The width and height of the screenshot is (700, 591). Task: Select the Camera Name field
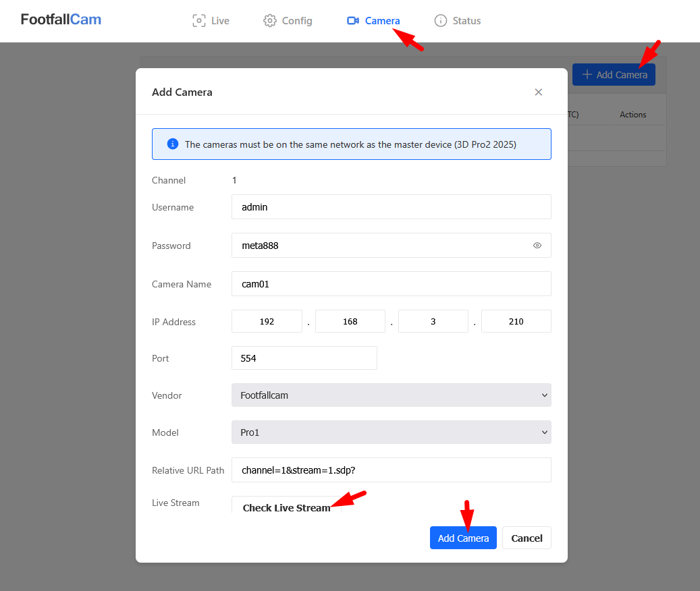[x=391, y=284]
